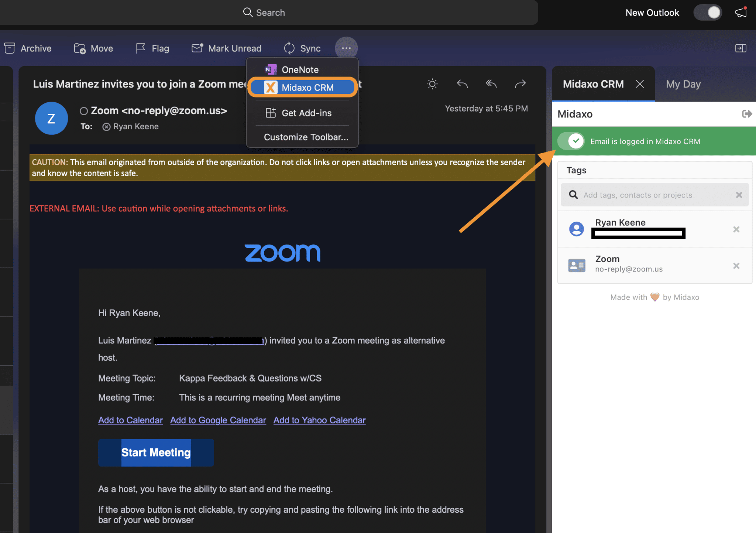
Task: Toggle Email is logged in Midaxo CRM
Action: point(571,141)
